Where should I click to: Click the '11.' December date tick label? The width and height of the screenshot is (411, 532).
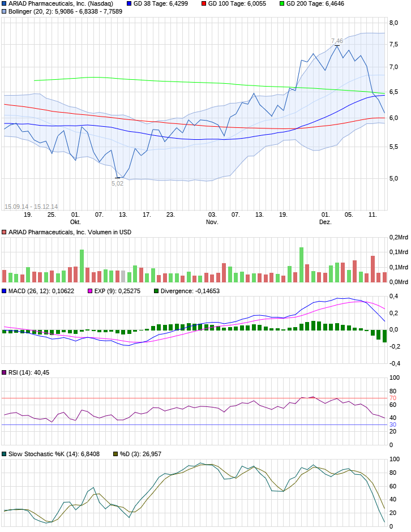[373, 214]
